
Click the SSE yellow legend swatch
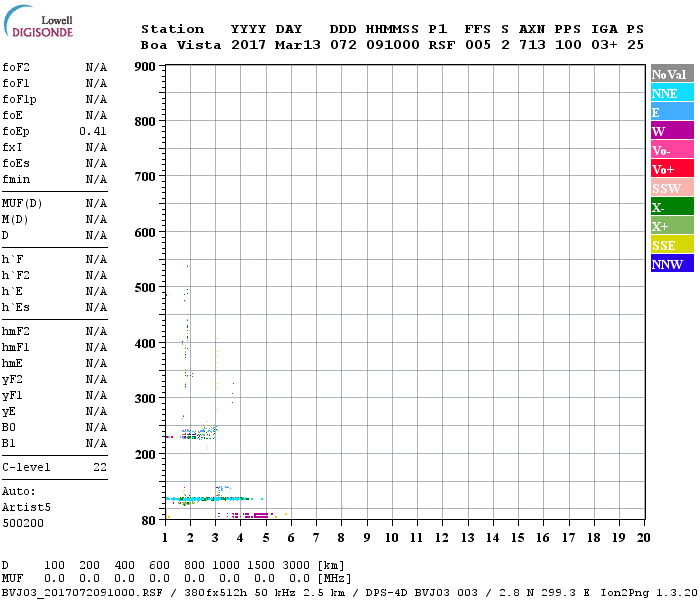671,245
